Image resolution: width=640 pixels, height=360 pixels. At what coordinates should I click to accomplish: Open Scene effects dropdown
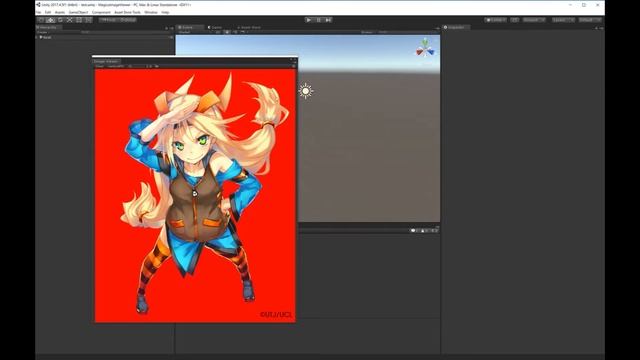[x=244, y=32]
